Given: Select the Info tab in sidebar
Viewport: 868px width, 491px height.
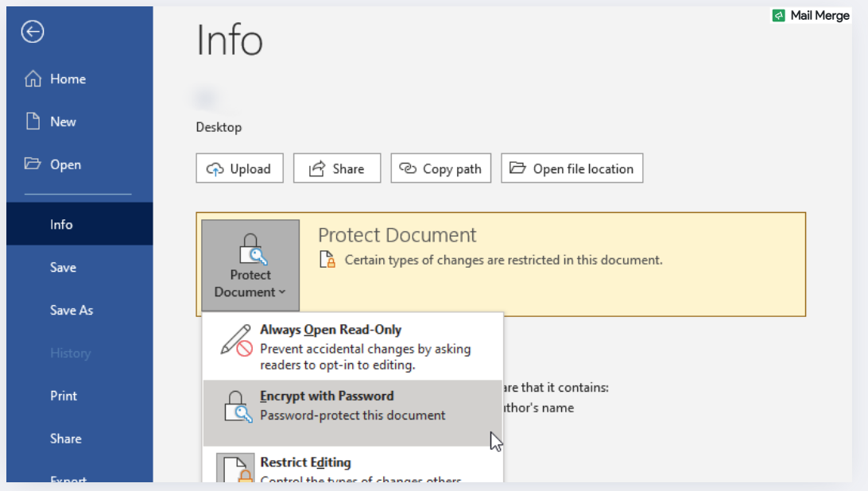Looking at the screenshot, I should (x=79, y=224).
